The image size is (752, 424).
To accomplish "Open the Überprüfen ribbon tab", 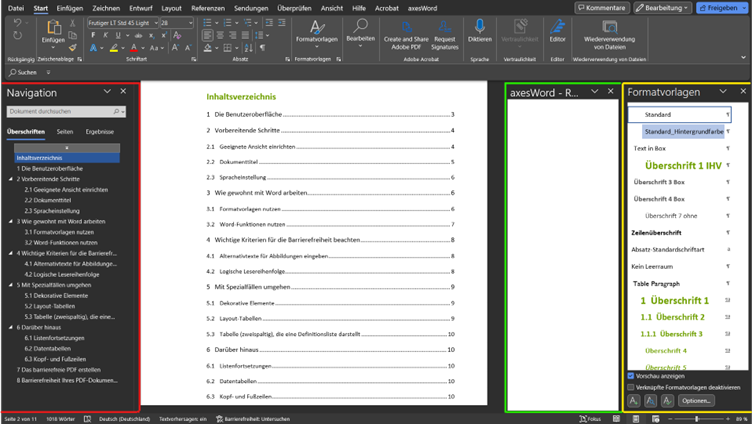I will 294,8.
